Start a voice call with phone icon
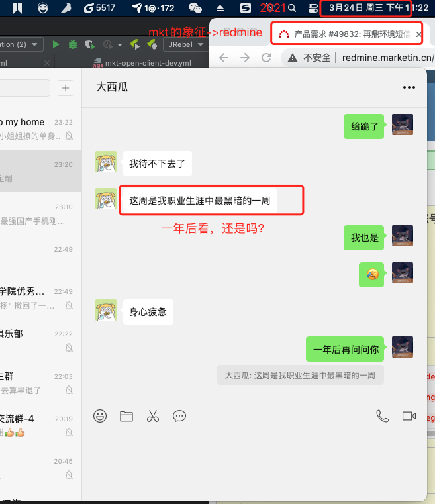The image size is (435, 504). pyautogui.click(x=382, y=416)
